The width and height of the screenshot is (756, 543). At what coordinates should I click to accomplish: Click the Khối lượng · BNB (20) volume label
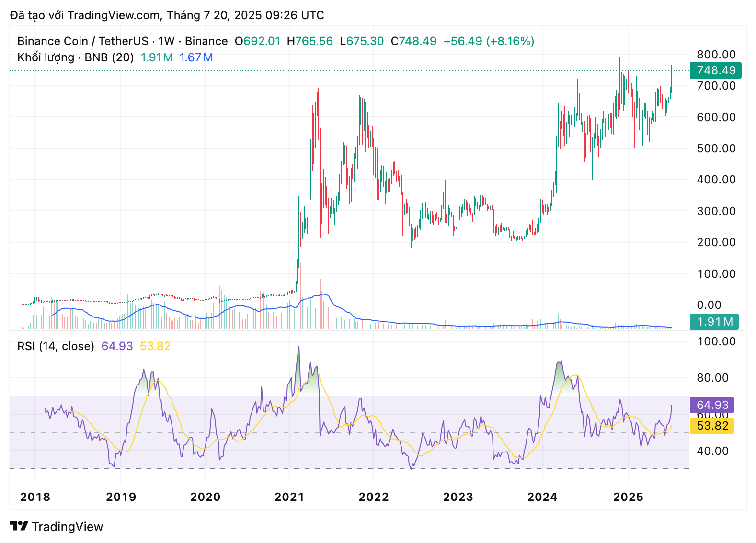[76, 57]
